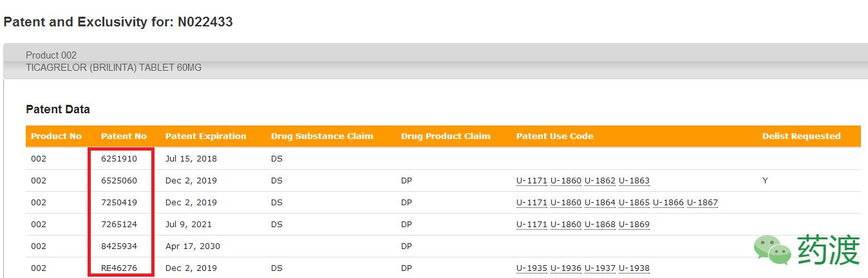Click the U-1938 use code link
The height and width of the screenshot is (278, 868).
pyautogui.click(x=634, y=268)
